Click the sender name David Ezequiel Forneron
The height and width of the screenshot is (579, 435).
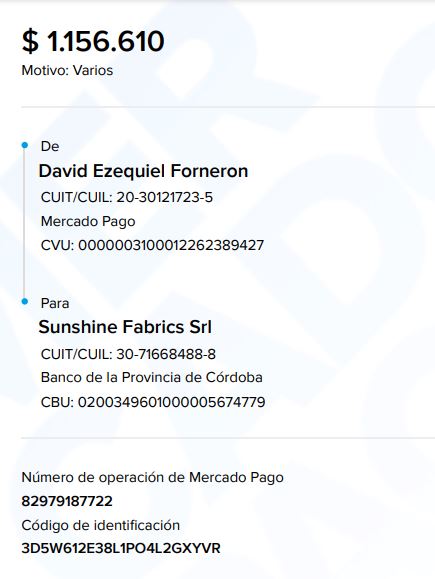pyautogui.click(x=143, y=171)
